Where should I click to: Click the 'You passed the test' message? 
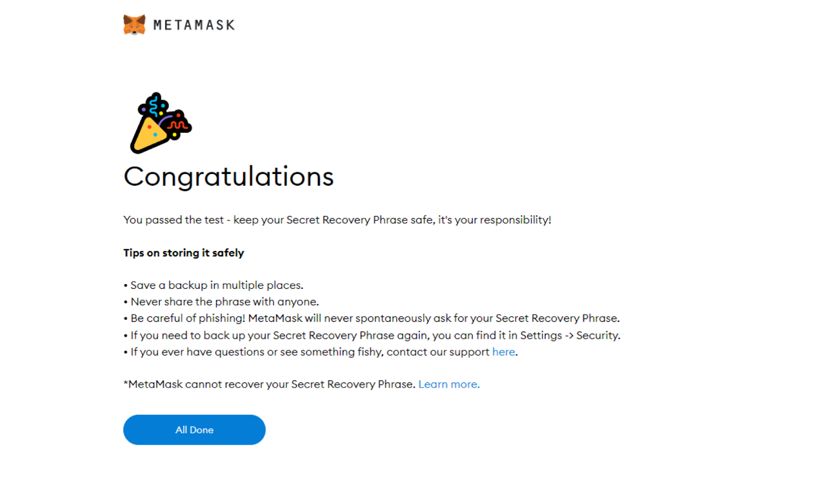(x=337, y=220)
